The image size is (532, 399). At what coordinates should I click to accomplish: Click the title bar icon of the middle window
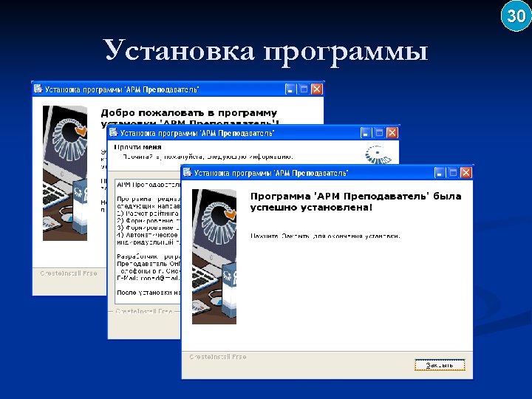pos(113,132)
